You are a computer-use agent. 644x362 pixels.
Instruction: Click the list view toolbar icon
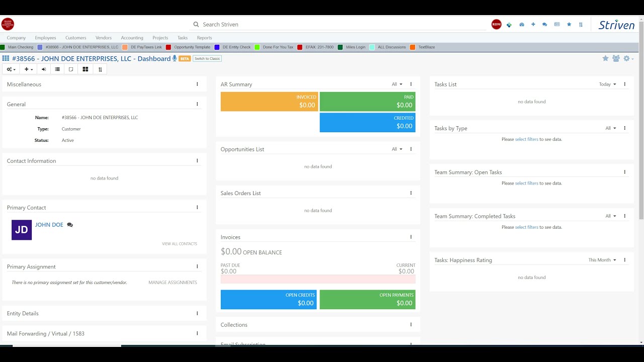click(57, 69)
